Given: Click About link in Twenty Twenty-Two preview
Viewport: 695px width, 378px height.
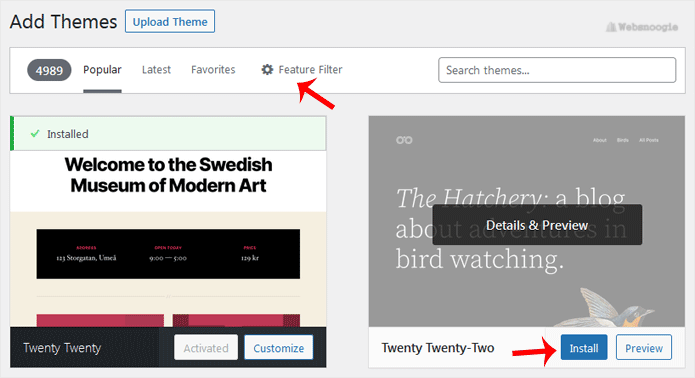Looking at the screenshot, I should [600, 140].
